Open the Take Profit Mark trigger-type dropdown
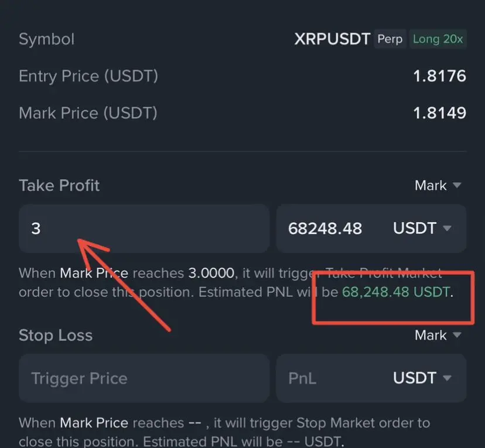Screen dimensions: 485x448 [438, 186]
